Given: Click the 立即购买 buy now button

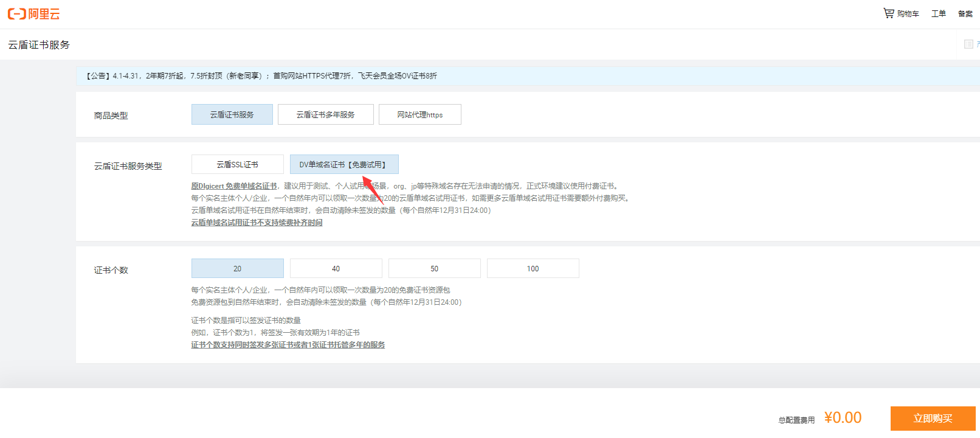Looking at the screenshot, I should coord(933,419).
